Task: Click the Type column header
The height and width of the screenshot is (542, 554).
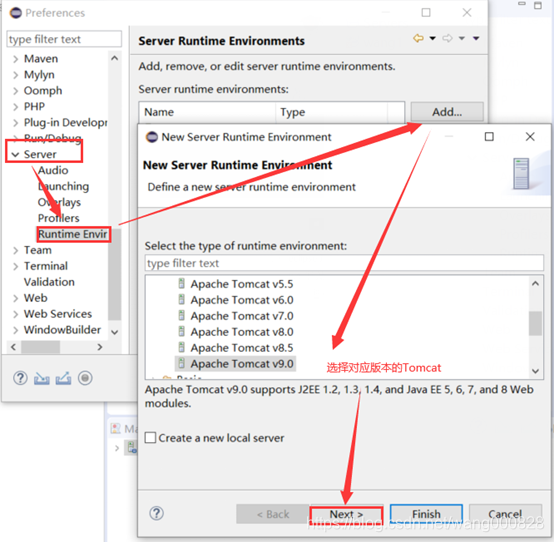Action: point(331,112)
